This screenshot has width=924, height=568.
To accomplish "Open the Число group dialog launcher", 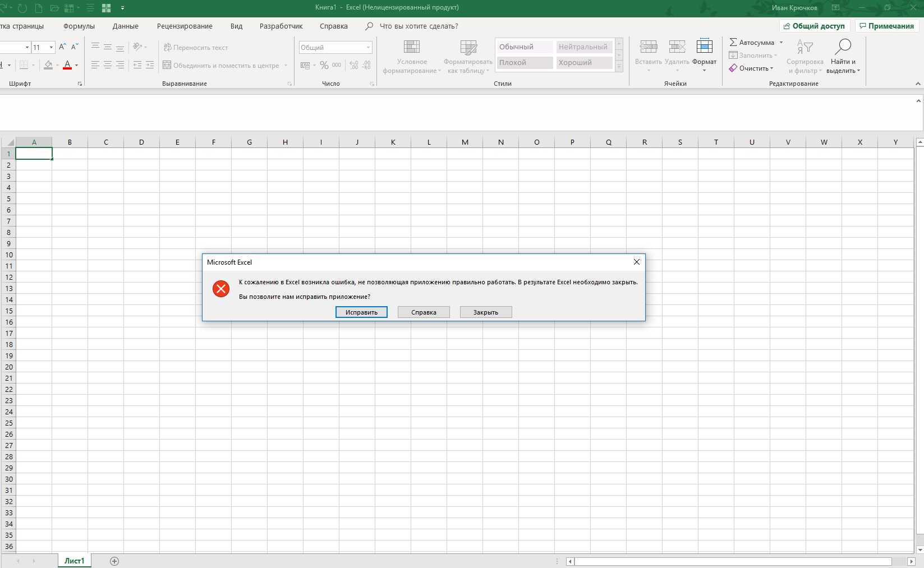I will (x=372, y=84).
